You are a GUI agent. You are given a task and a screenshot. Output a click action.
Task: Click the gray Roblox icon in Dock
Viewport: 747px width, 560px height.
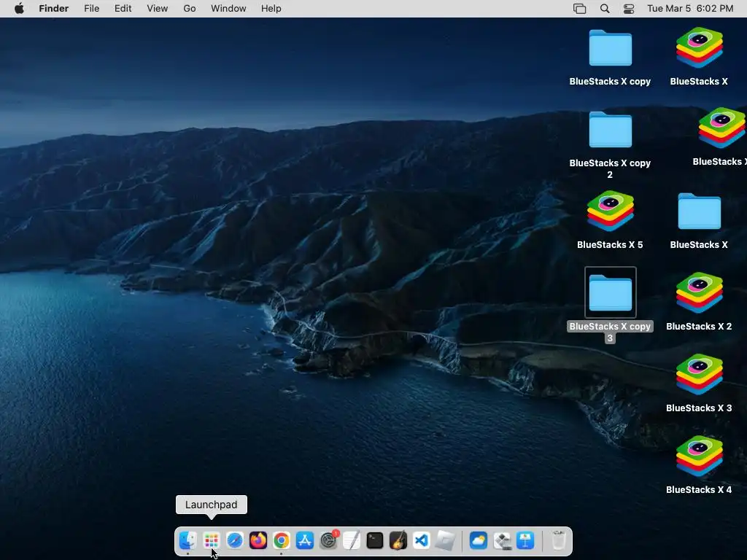[445, 540]
